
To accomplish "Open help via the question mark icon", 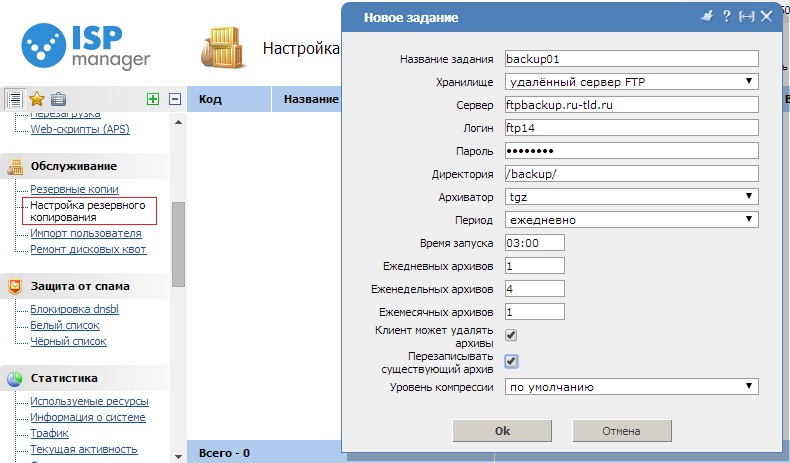I will (727, 17).
